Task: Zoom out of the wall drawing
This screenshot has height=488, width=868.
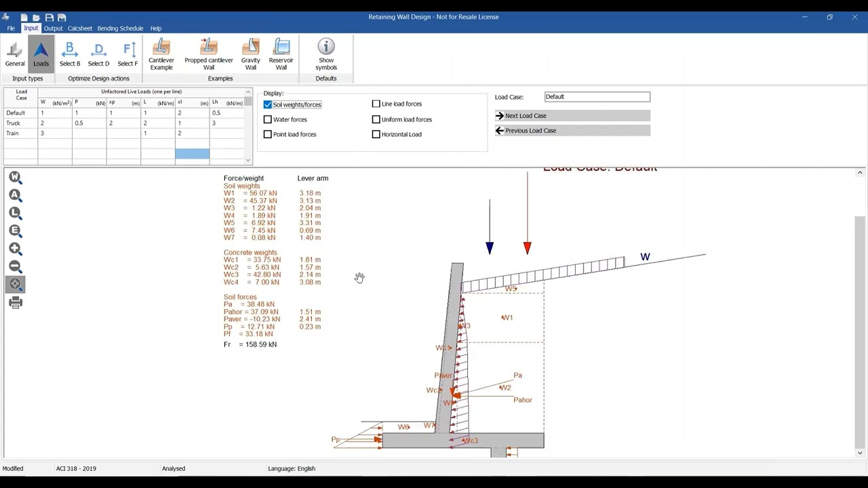Action: click(16, 266)
